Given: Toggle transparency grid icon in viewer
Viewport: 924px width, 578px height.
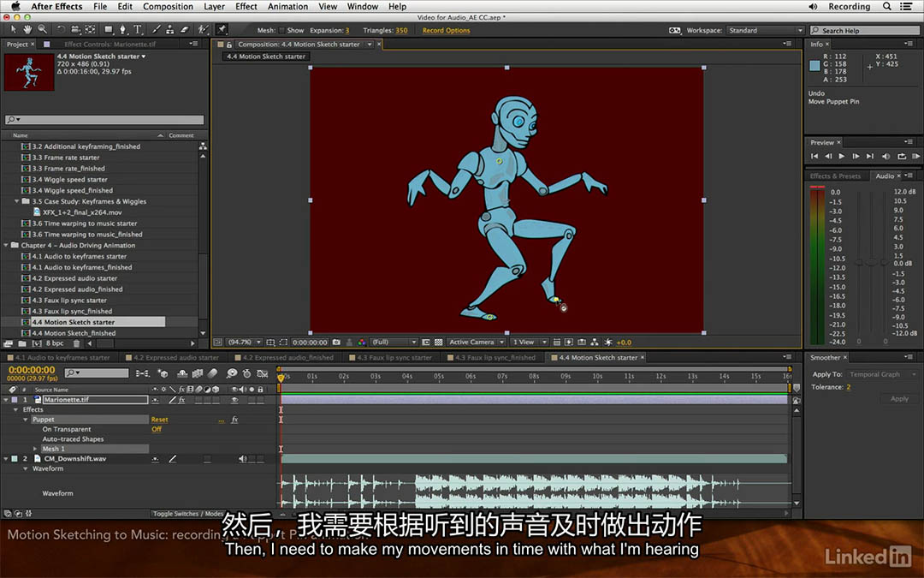Looking at the screenshot, I should click(x=438, y=342).
